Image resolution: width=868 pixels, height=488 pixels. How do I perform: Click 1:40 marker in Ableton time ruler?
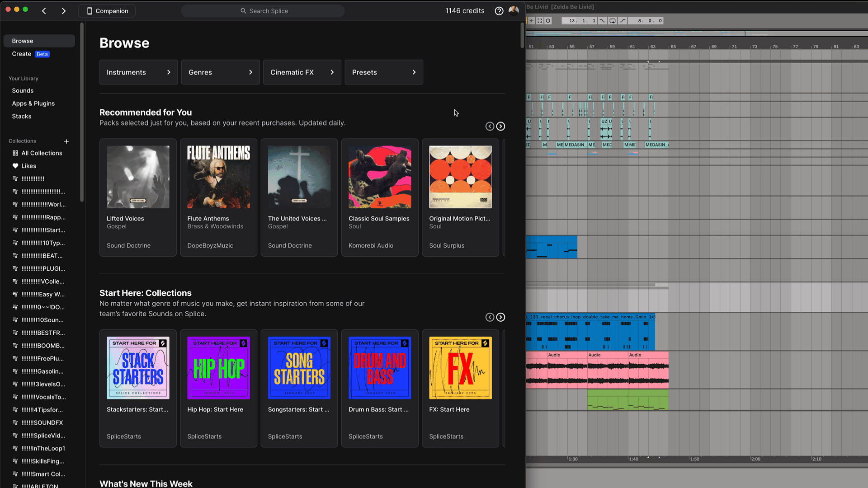click(x=634, y=459)
